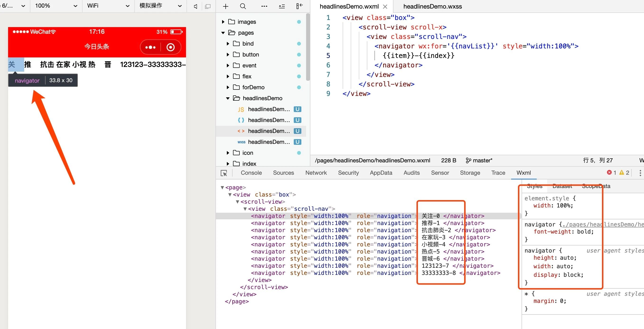Viewport: 644px width, 329px height.
Task: Click the devtools vertical dots menu icon
Action: [640, 173]
